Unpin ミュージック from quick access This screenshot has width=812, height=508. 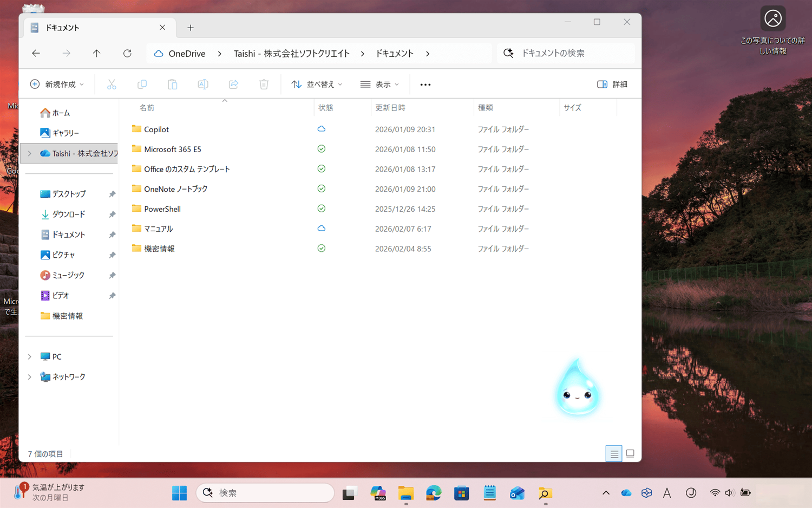click(112, 275)
